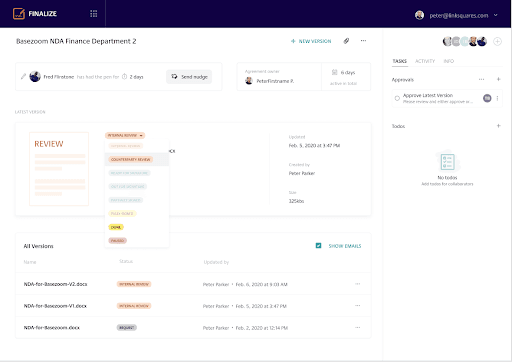Click Peter Parker created-by name
The height and width of the screenshot is (362, 512).
302,173
